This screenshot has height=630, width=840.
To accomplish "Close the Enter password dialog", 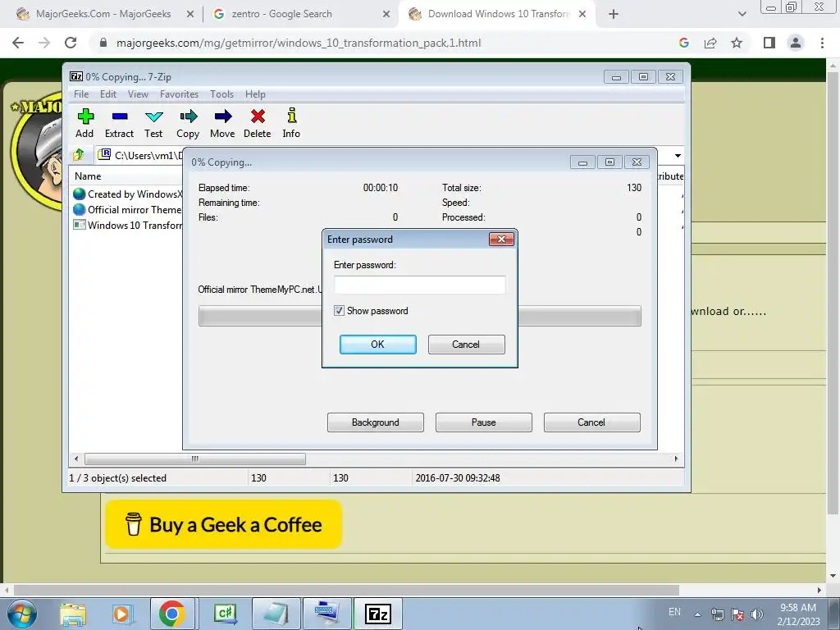I will (501, 239).
